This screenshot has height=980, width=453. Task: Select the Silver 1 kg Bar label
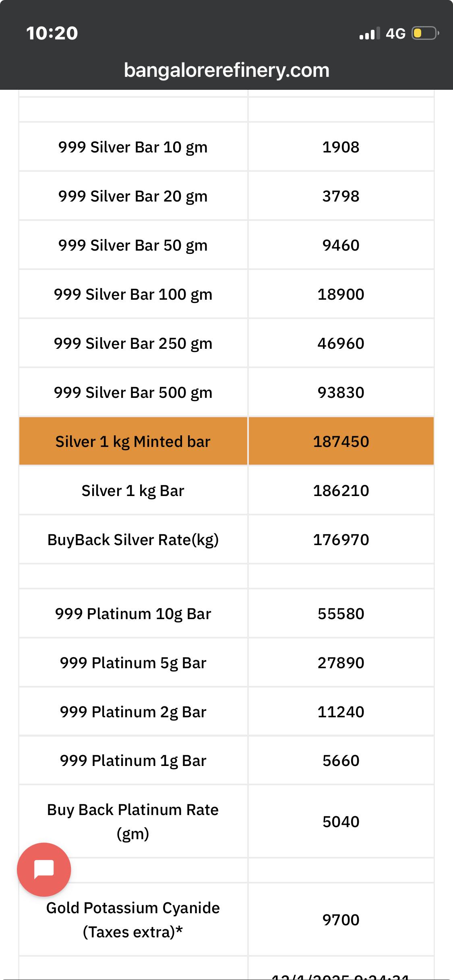pyautogui.click(x=133, y=491)
